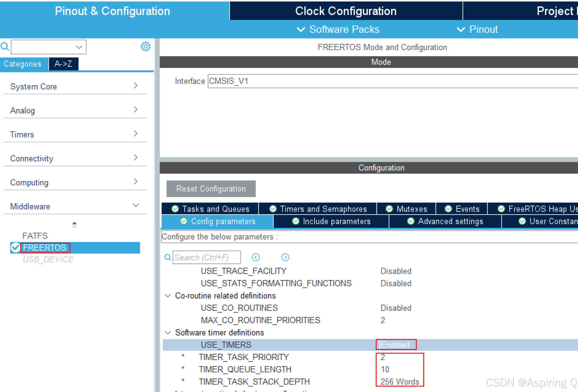Click the parameter search magnifier icon
Screen dimensions: 578x392
(x=168, y=257)
